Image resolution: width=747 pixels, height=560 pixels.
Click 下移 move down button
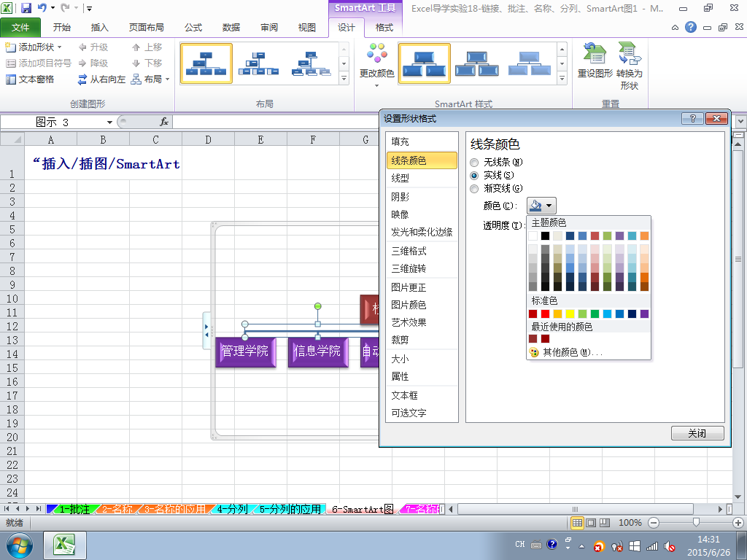[x=147, y=63]
